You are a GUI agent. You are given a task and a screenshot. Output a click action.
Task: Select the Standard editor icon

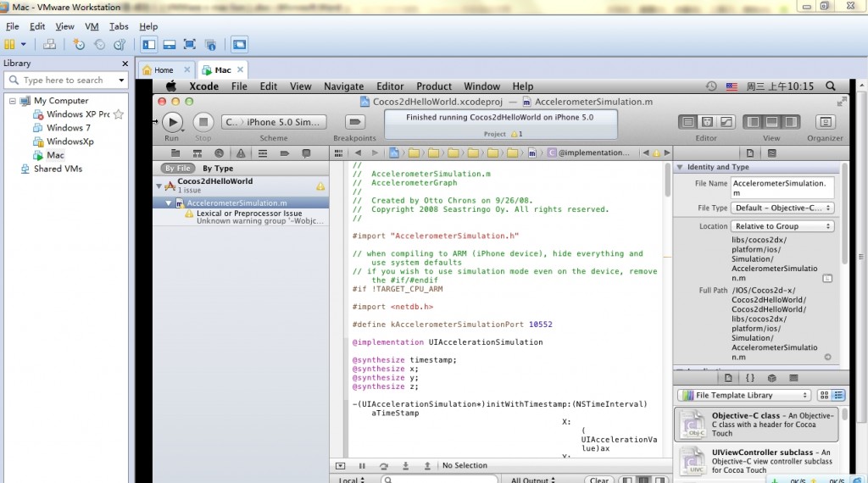click(x=688, y=122)
